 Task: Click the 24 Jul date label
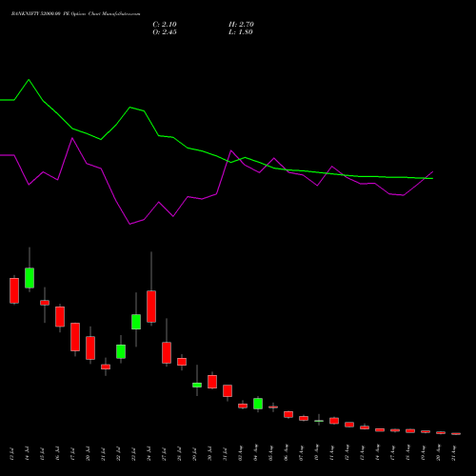click(149, 454)
